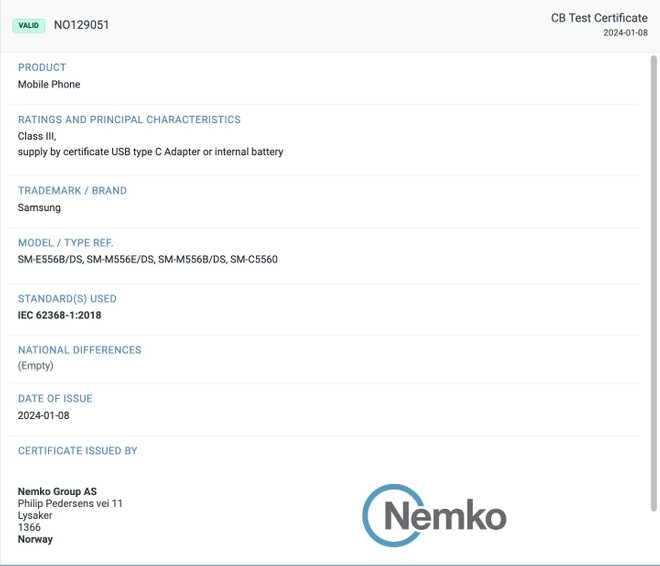The width and height of the screenshot is (660, 566).
Task: Click the green VALID status badge
Action: coord(30,25)
